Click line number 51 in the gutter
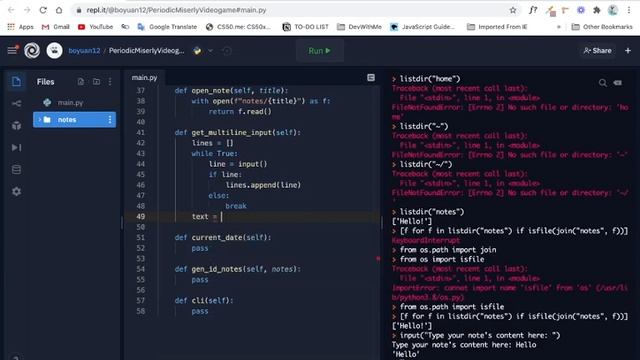 [x=140, y=238]
